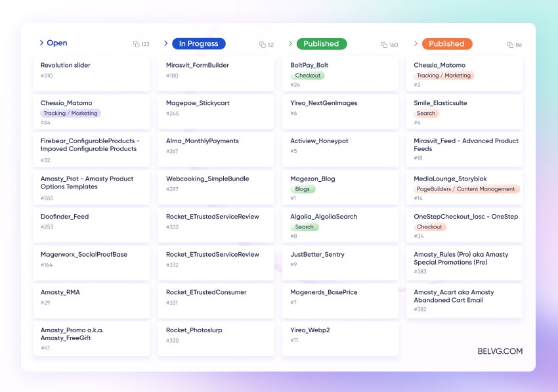Open Yireo_NextGenImages card
558x392 pixels.
tap(340, 112)
